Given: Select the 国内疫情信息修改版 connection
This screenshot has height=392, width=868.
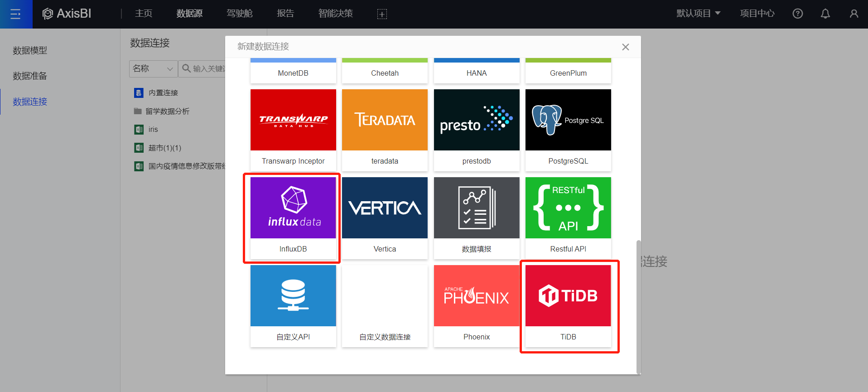Looking at the screenshot, I should [x=187, y=166].
